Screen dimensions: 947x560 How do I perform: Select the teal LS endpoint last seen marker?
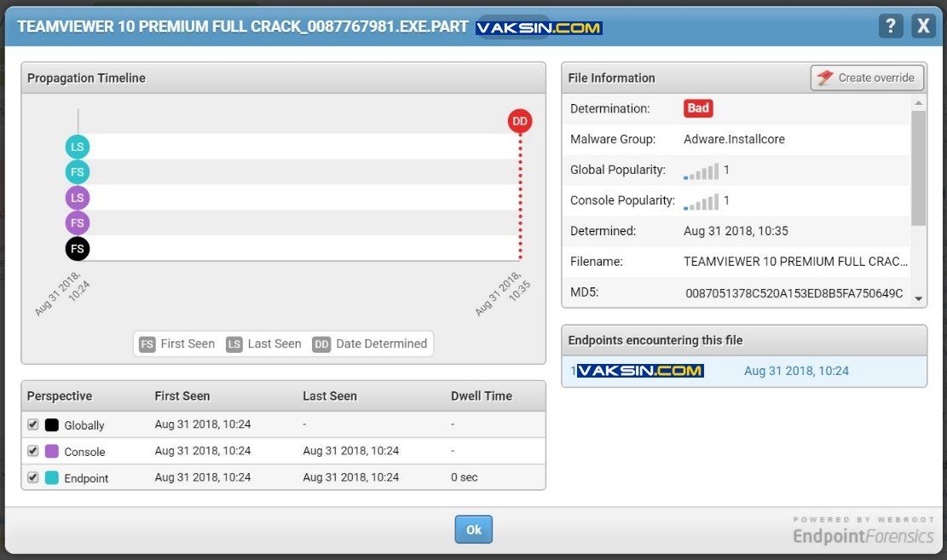click(78, 147)
